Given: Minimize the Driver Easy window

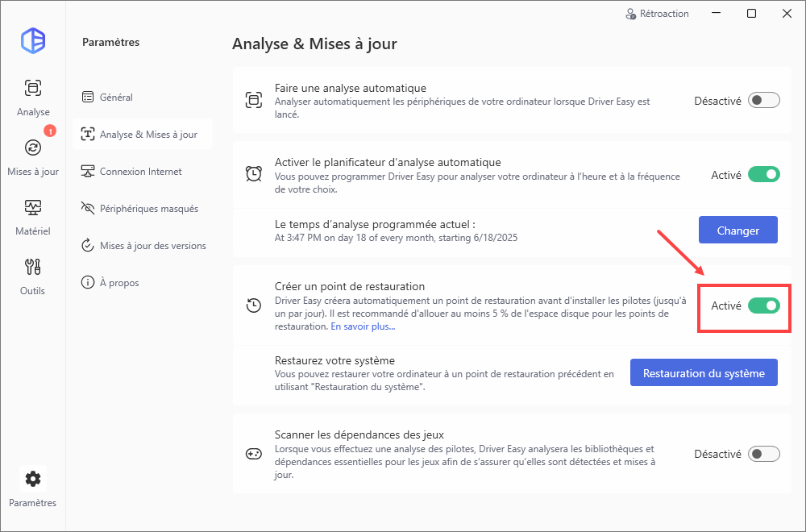Looking at the screenshot, I should point(716,14).
